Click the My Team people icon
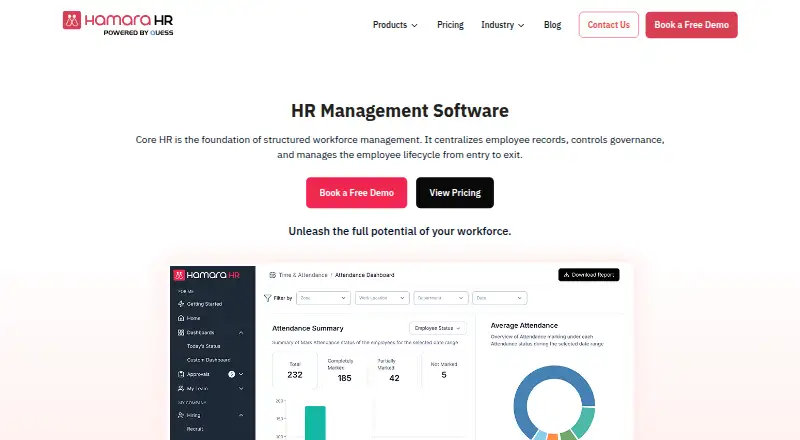Screen dimensions: 800x440 click(x=181, y=388)
